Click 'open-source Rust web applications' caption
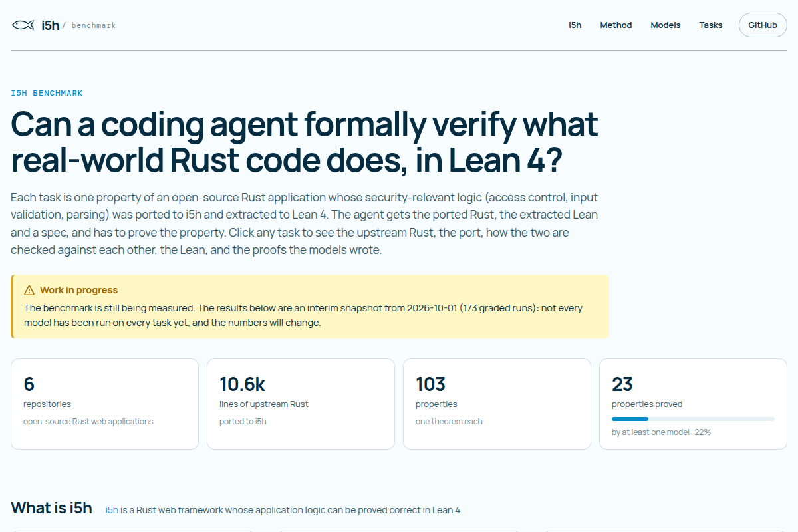Image resolution: width=798 pixels, height=532 pixels. tap(88, 422)
